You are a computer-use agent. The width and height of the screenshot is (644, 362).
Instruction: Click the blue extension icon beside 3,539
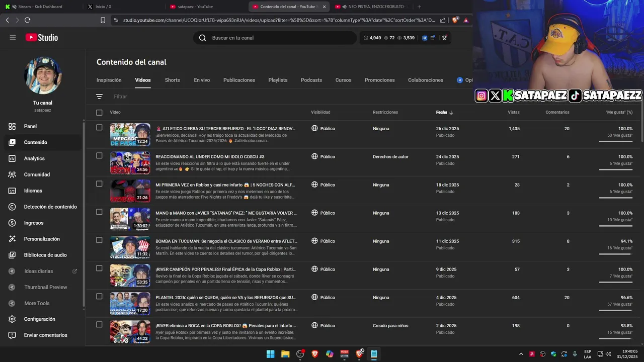click(x=425, y=38)
